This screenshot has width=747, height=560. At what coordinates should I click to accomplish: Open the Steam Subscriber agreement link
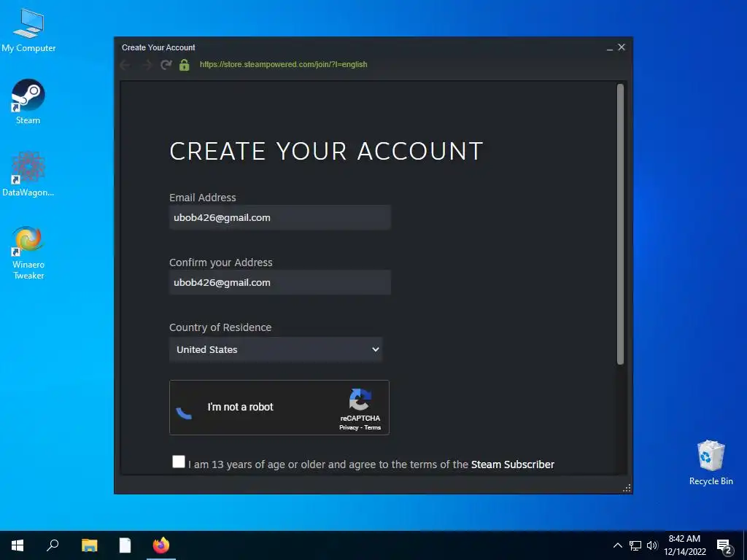click(513, 464)
